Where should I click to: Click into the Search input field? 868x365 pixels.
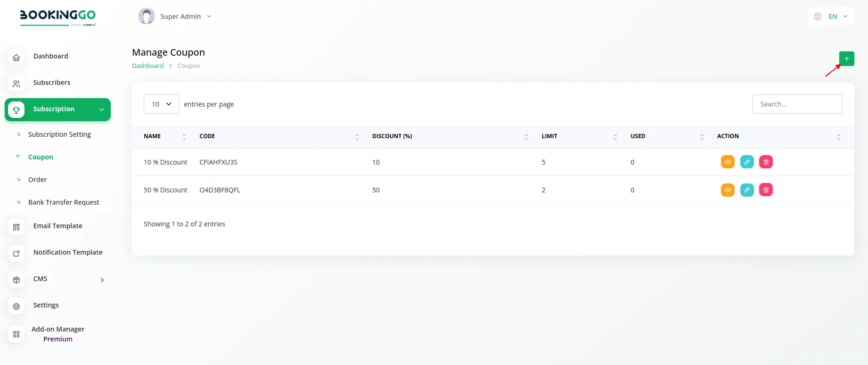point(797,104)
